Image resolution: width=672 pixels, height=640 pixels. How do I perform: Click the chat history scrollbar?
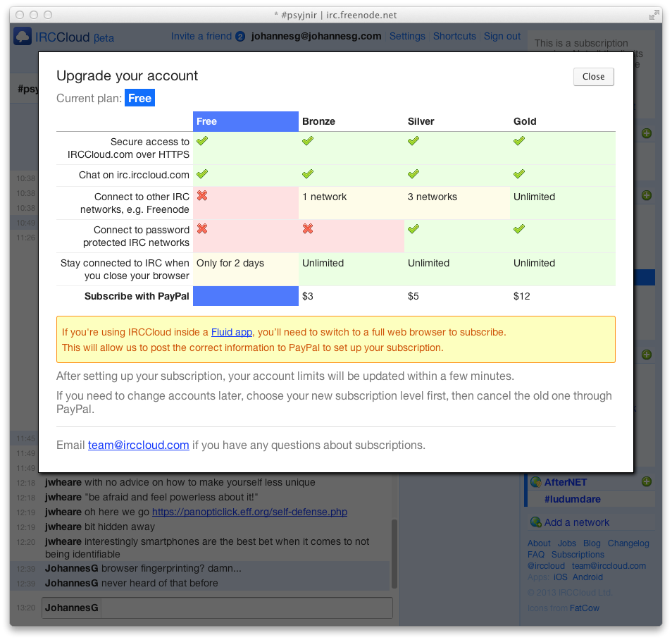click(394, 554)
